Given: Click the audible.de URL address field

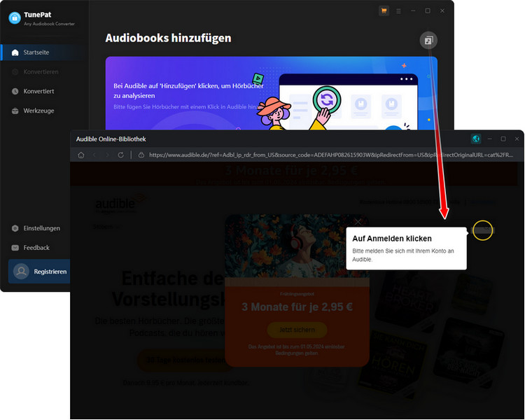Looking at the screenshot, I should [331, 155].
